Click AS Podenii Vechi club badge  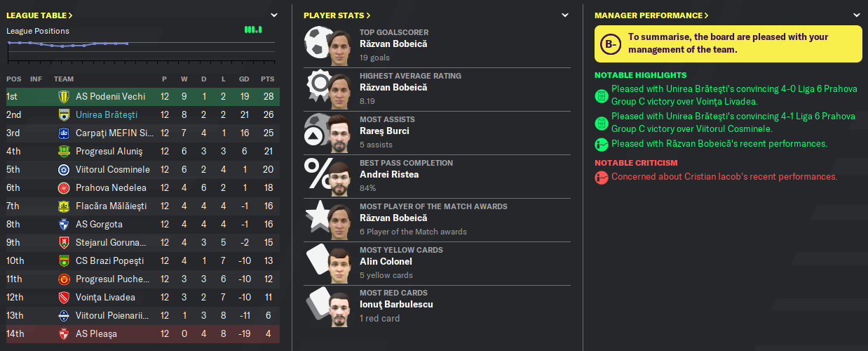tap(63, 96)
